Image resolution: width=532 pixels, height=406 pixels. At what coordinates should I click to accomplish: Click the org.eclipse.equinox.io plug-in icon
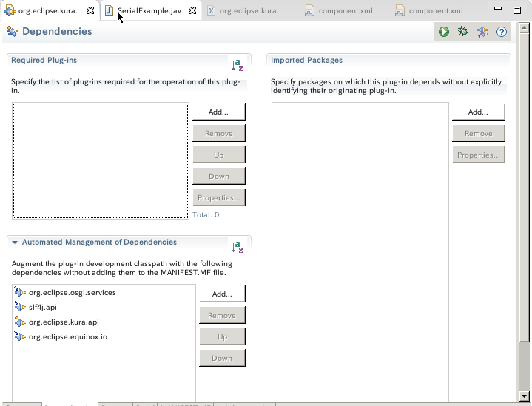[x=20, y=336]
